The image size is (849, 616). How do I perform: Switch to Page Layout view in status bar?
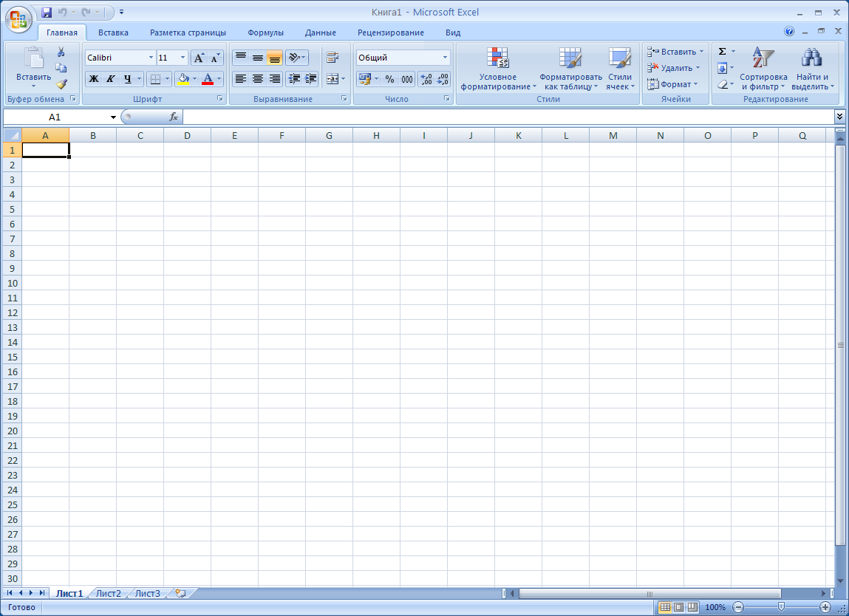tap(678, 607)
